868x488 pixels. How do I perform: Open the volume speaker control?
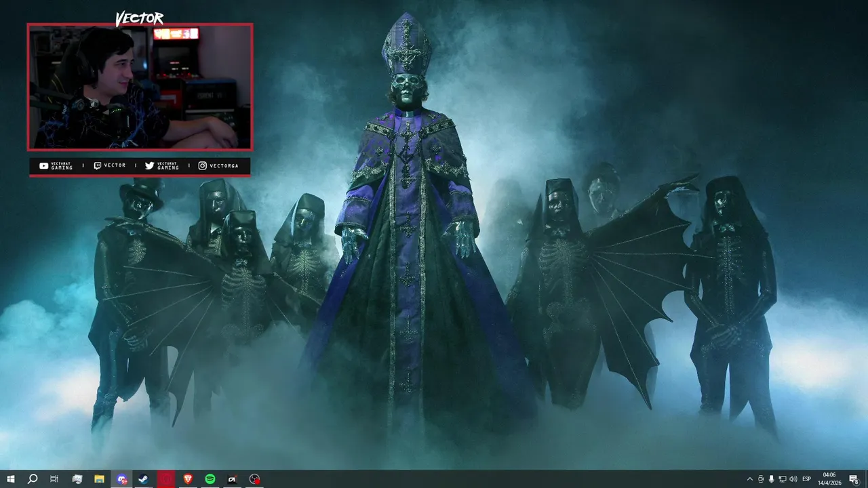click(793, 479)
